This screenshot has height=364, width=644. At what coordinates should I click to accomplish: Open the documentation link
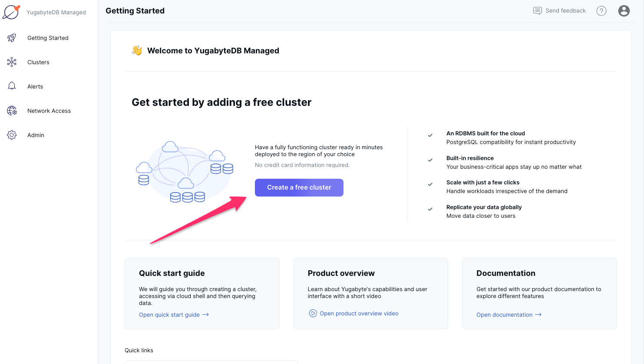coord(505,315)
